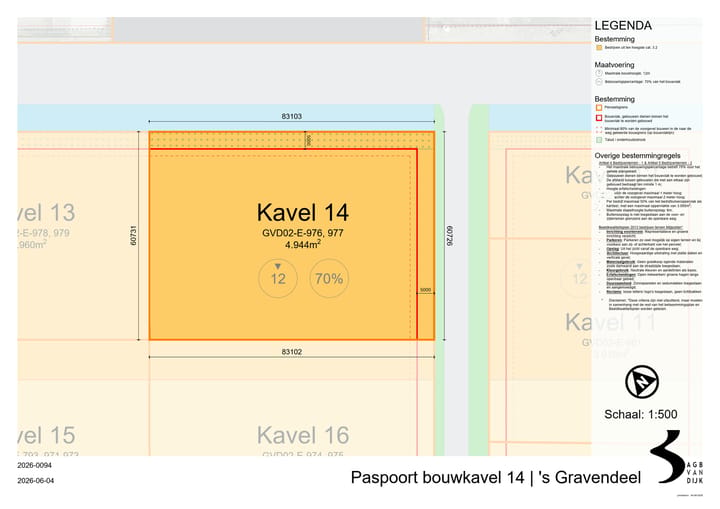
Task: Click the 2026-06-04 date
Action: point(35,481)
